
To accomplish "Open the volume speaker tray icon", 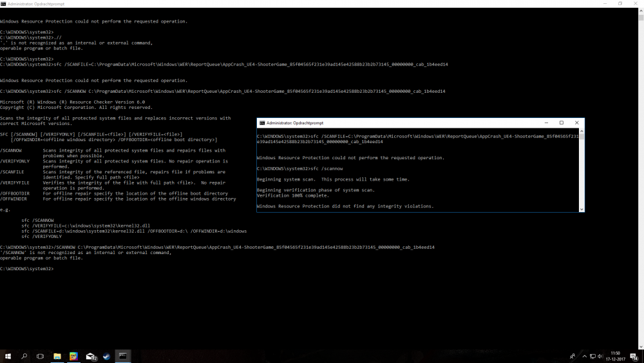I will (600, 356).
